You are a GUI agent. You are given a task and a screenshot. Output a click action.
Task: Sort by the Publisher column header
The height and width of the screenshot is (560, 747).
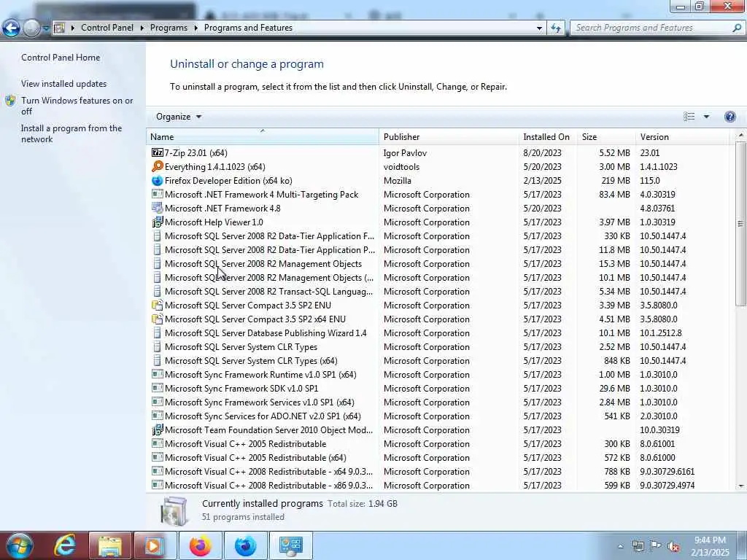click(x=449, y=136)
